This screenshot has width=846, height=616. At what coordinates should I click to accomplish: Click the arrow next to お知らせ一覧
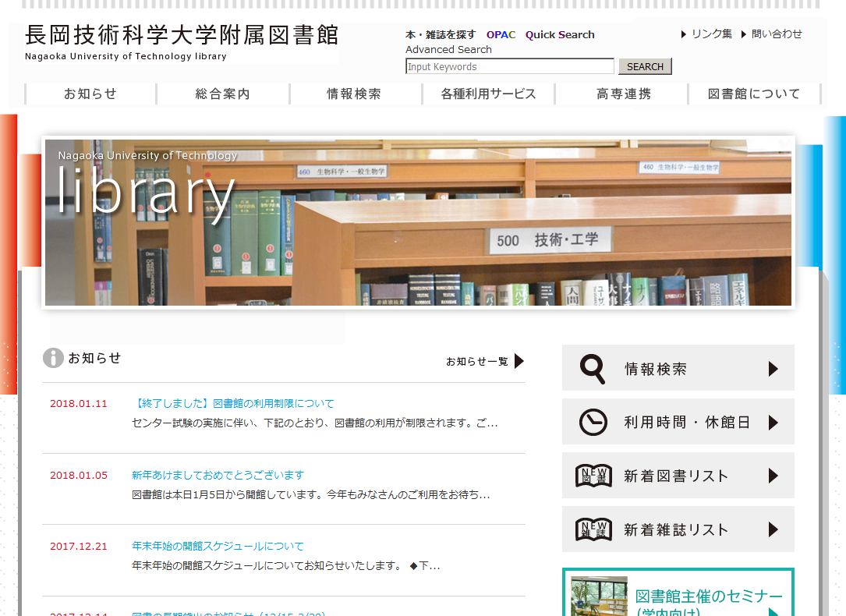pyautogui.click(x=519, y=361)
